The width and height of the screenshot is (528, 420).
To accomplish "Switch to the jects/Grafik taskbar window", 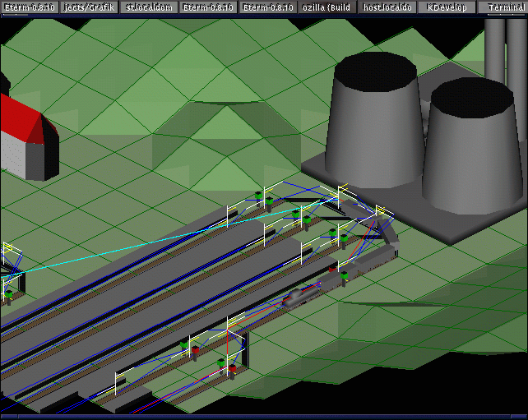I will [x=90, y=7].
